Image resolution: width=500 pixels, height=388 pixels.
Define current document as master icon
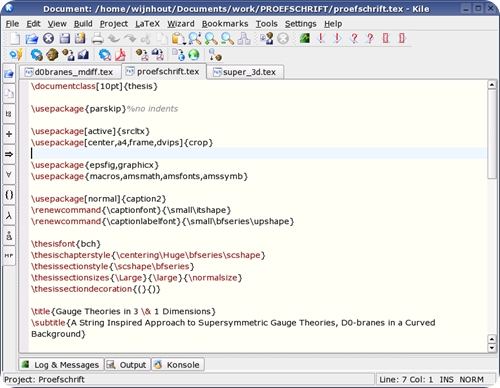pyautogui.click(x=267, y=39)
